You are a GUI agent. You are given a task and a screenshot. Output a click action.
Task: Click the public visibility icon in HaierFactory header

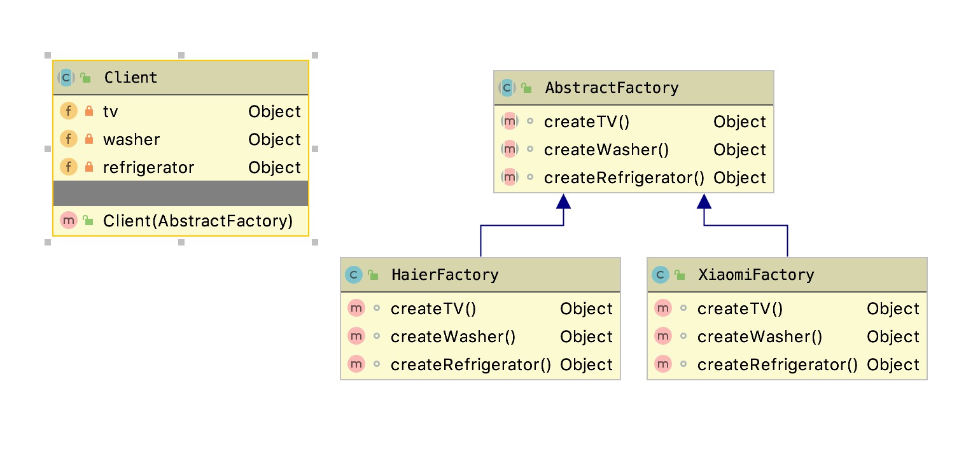(x=373, y=275)
